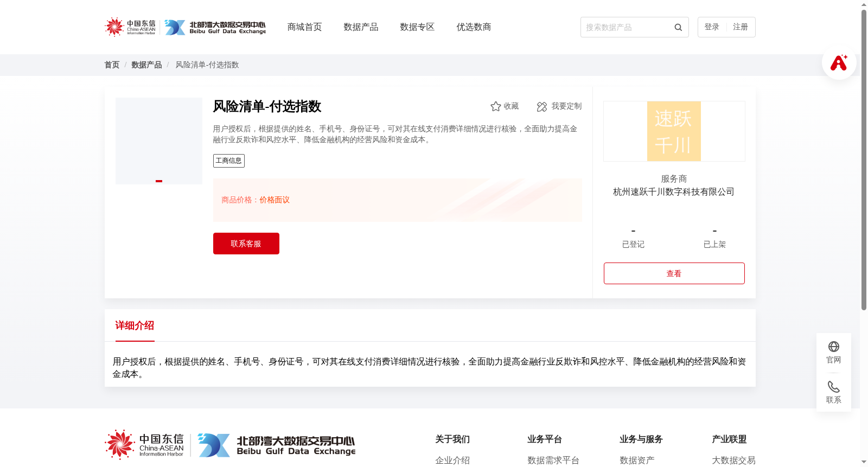Image resolution: width=868 pixels, height=467 pixels.
Task: Open the red AI assistant floating icon
Action: 839,62
